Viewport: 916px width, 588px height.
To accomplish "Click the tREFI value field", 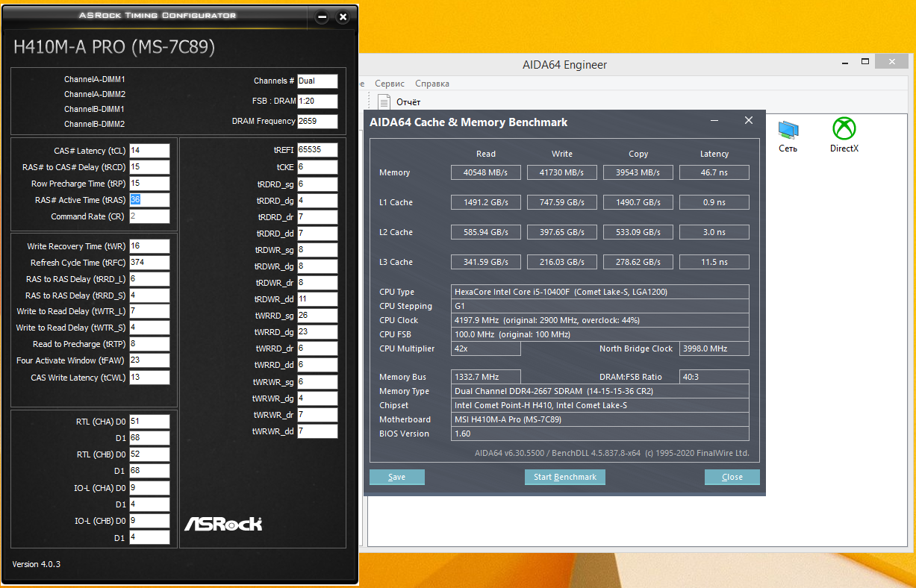I will pyautogui.click(x=317, y=150).
